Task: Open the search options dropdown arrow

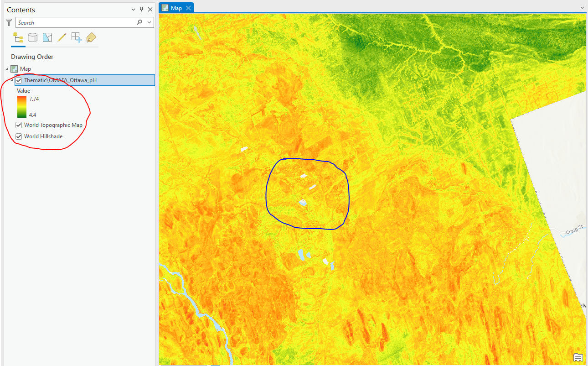Action: click(149, 22)
